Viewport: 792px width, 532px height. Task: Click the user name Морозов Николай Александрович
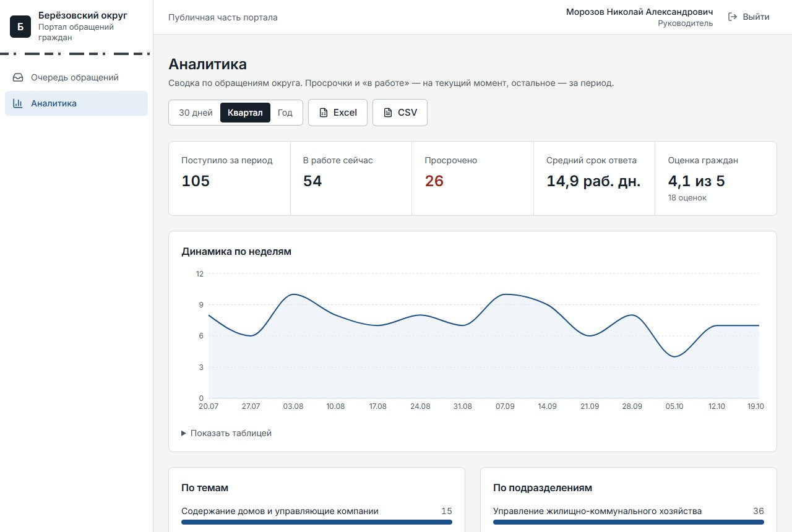tap(639, 12)
